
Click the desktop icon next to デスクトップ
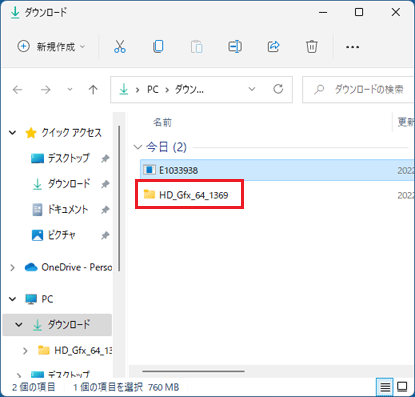(37, 158)
